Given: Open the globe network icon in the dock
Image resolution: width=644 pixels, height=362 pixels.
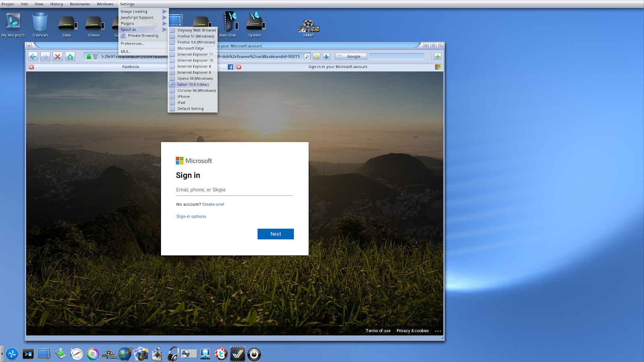Looking at the screenshot, I should [125, 354].
